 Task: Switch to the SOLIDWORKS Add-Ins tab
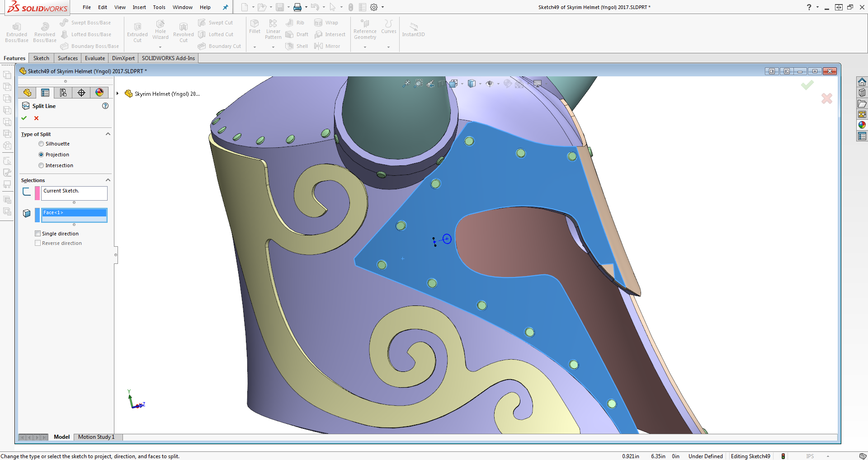point(168,58)
